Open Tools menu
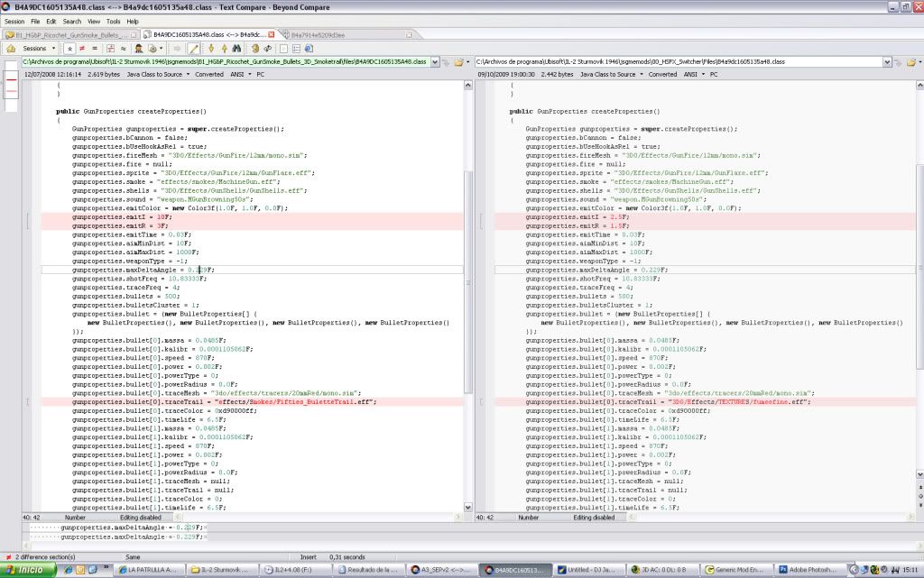The height and width of the screenshot is (578, 924). click(x=113, y=21)
